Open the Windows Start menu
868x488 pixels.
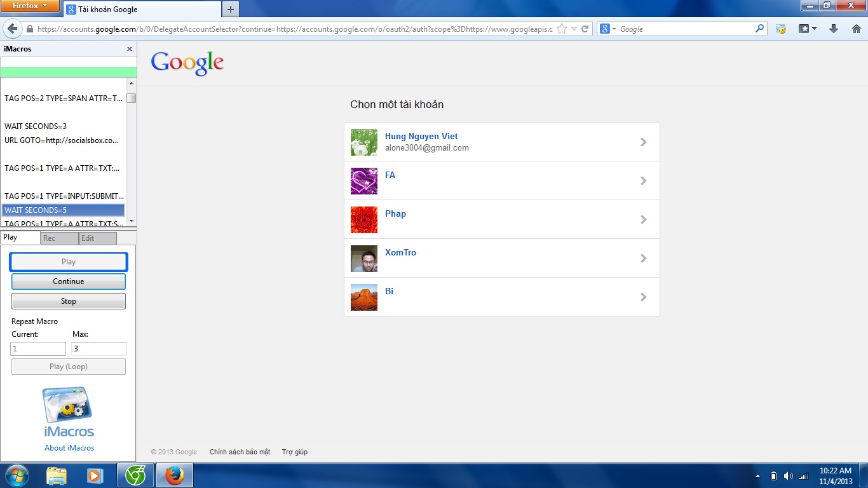click(x=16, y=475)
